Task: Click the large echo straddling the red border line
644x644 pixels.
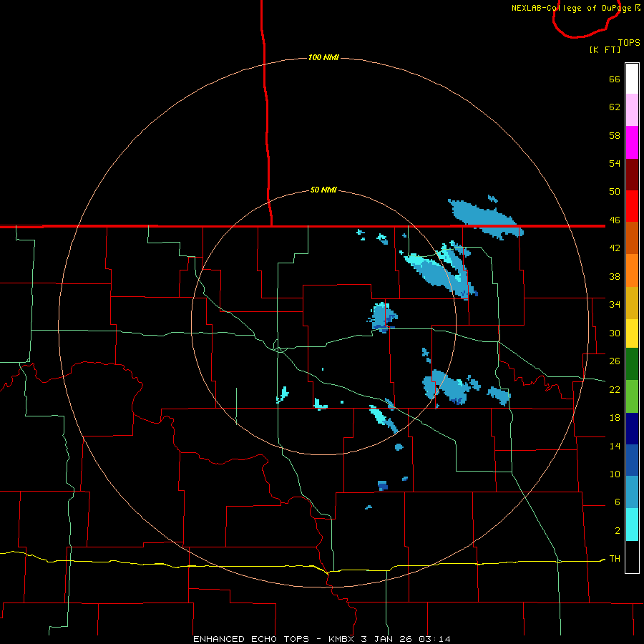Action: click(x=484, y=218)
